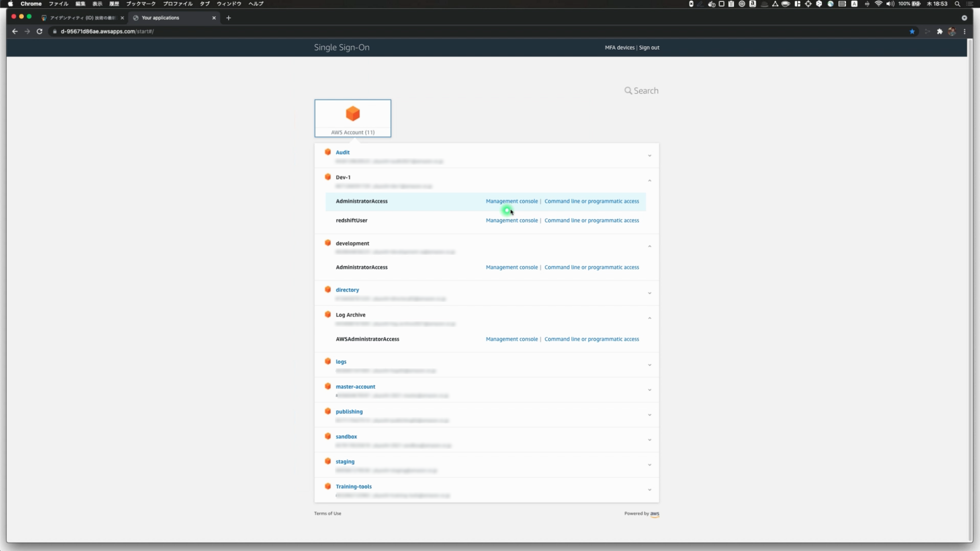Image resolution: width=980 pixels, height=551 pixels.
Task: Open the Terms of Use link
Action: coord(328,513)
